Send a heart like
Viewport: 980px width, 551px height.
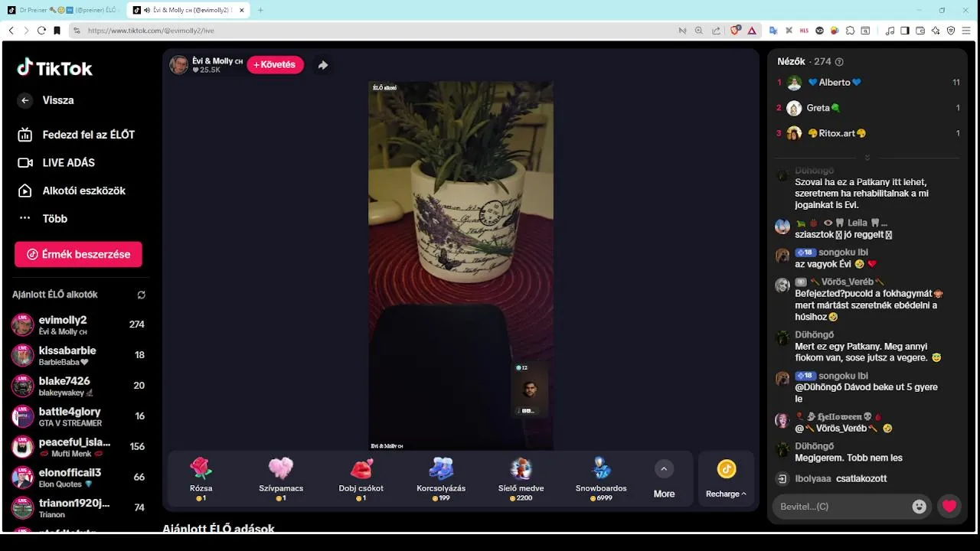(x=949, y=507)
